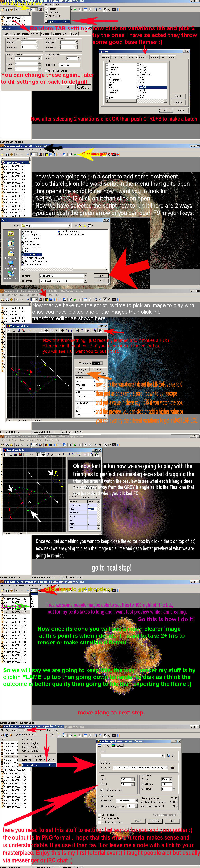This screenshot has width=200, height=868.
Task: Click Close button in Render dialog
Action: [x=172, y=821]
